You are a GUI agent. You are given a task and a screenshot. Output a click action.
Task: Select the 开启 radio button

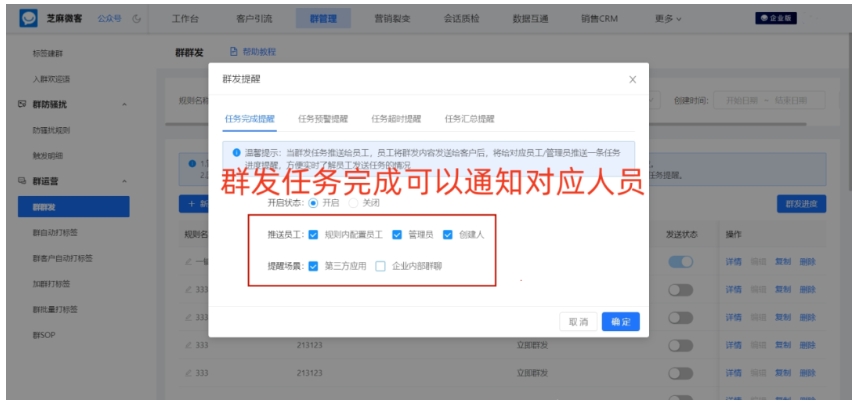click(313, 203)
